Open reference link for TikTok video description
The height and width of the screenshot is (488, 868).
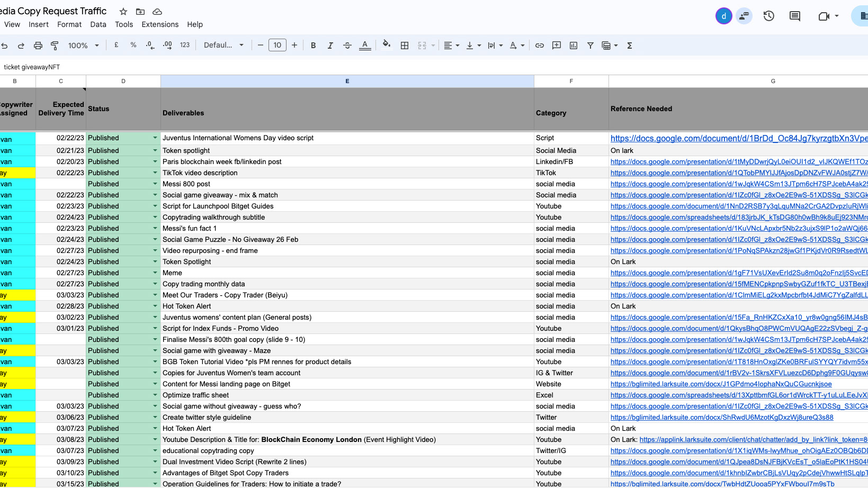(739, 173)
